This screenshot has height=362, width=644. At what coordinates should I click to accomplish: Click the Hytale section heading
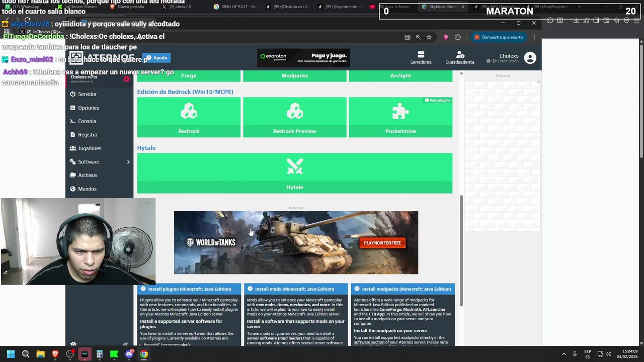(146, 148)
